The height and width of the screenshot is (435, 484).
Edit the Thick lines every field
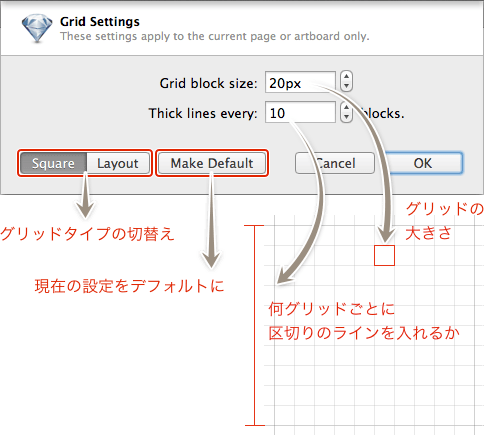(300, 112)
